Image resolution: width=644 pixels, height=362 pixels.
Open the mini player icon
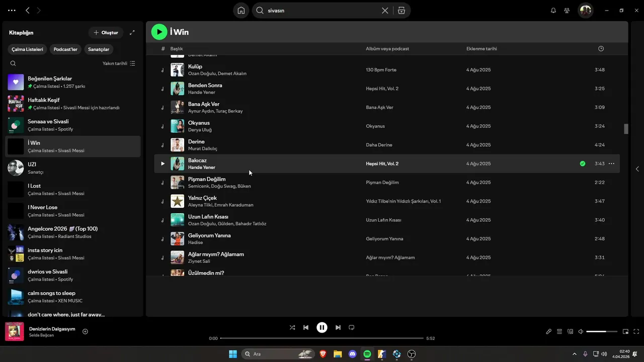[626, 331]
